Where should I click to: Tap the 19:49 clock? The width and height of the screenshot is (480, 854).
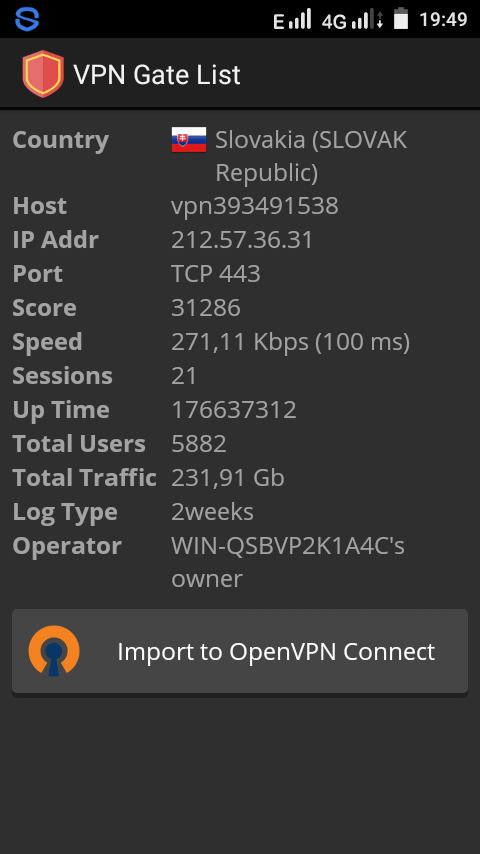[443, 20]
